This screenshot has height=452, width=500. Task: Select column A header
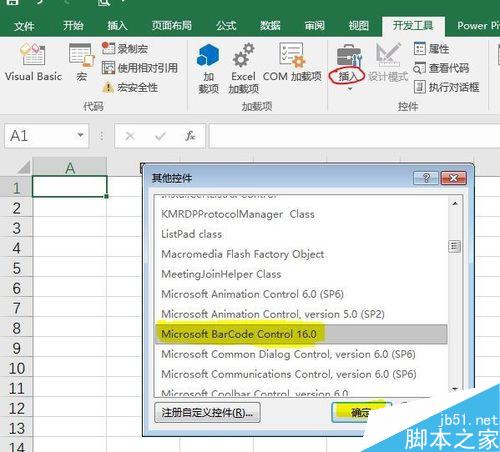pos(70,167)
